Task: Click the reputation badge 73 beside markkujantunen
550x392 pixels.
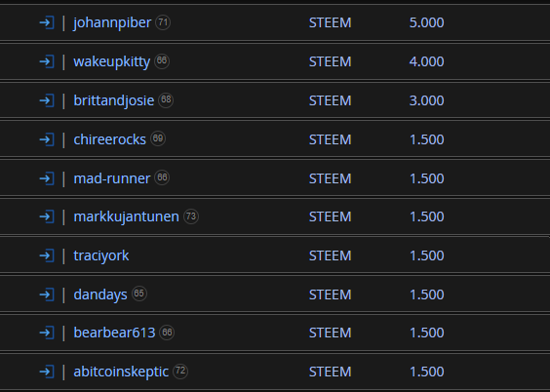Action: coord(191,216)
